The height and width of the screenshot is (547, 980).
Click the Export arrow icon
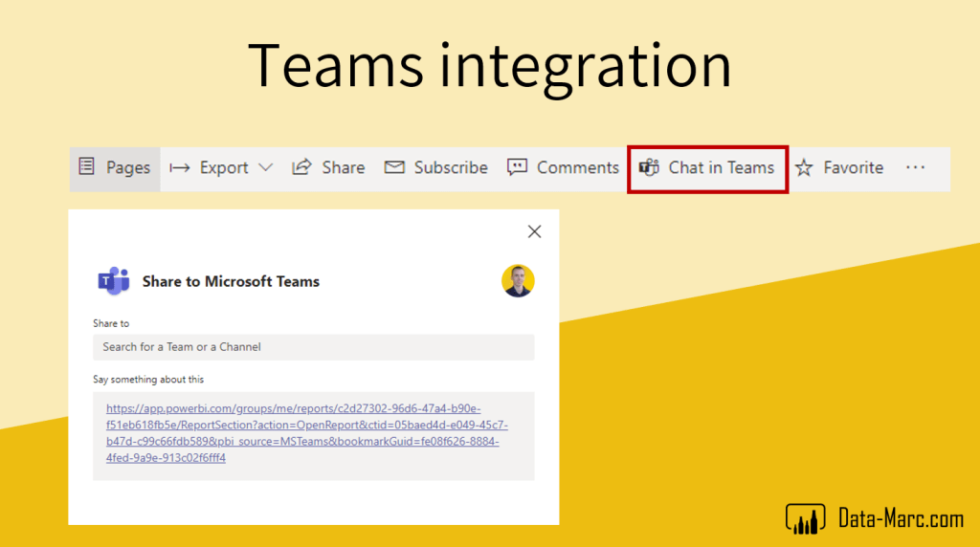click(180, 167)
